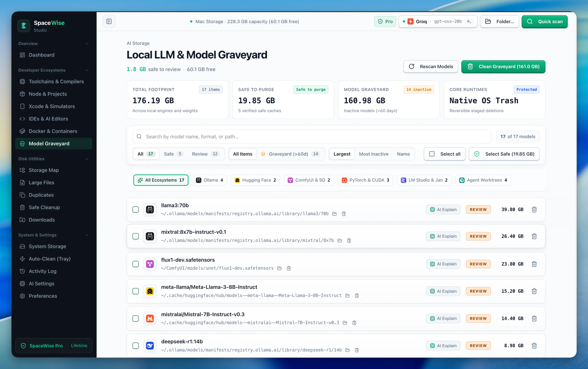This screenshot has width=588, height=369.
Task: Click SpaceWise Studio logo
Action: click(x=24, y=26)
